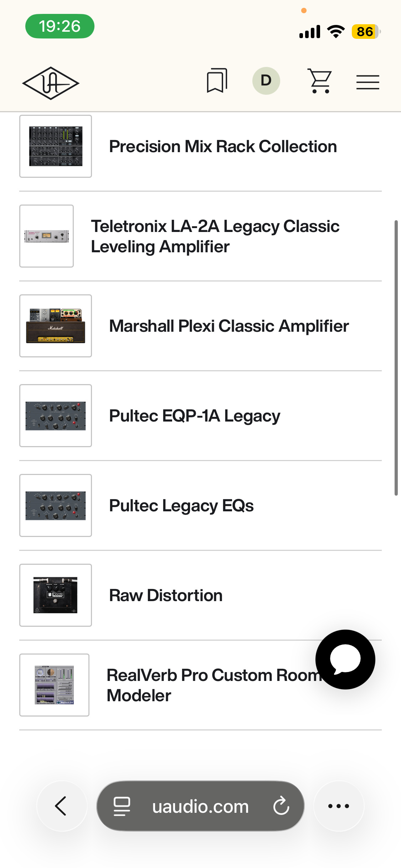Viewport: 401px width, 868px height.
Task: Focus the uaudio.com address field
Action: tap(200, 806)
